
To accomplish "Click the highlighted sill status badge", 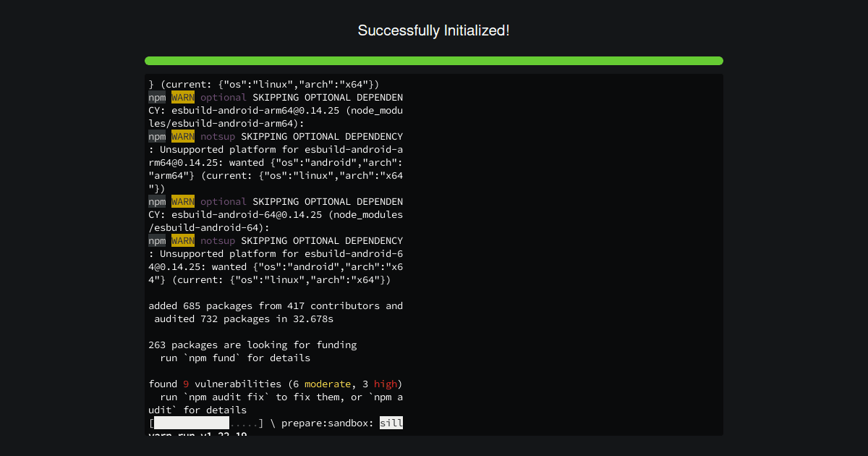I will coord(391,423).
